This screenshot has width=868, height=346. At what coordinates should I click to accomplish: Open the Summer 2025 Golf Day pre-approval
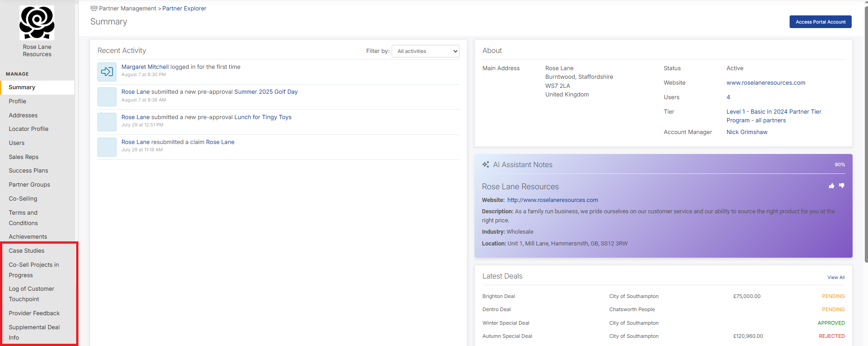(266, 91)
